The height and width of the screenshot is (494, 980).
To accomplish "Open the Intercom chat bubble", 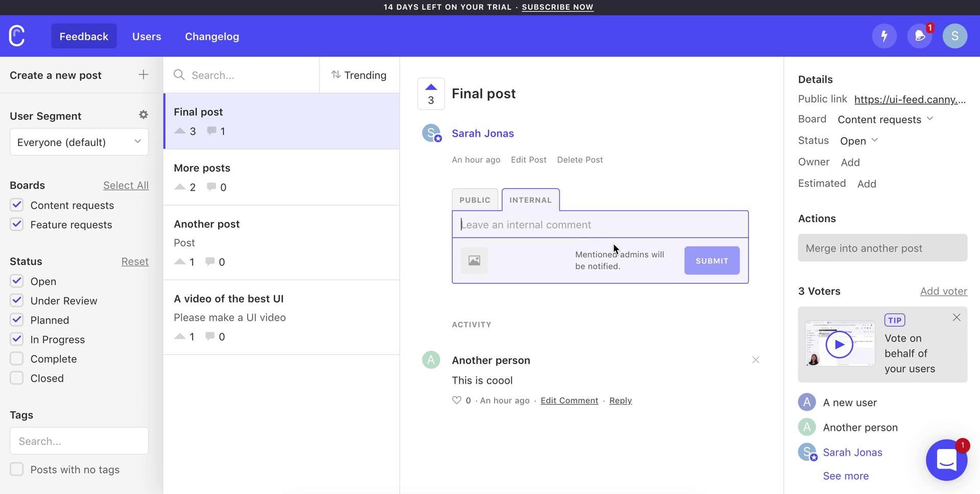I will pyautogui.click(x=947, y=460).
